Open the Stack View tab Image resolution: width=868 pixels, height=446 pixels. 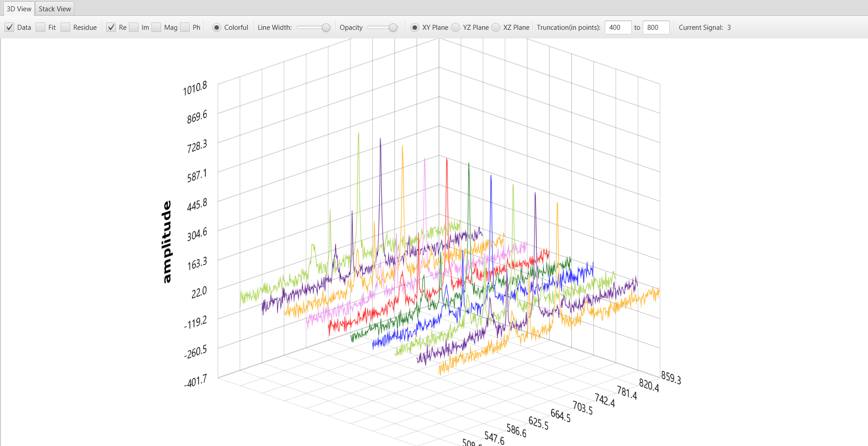click(55, 9)
